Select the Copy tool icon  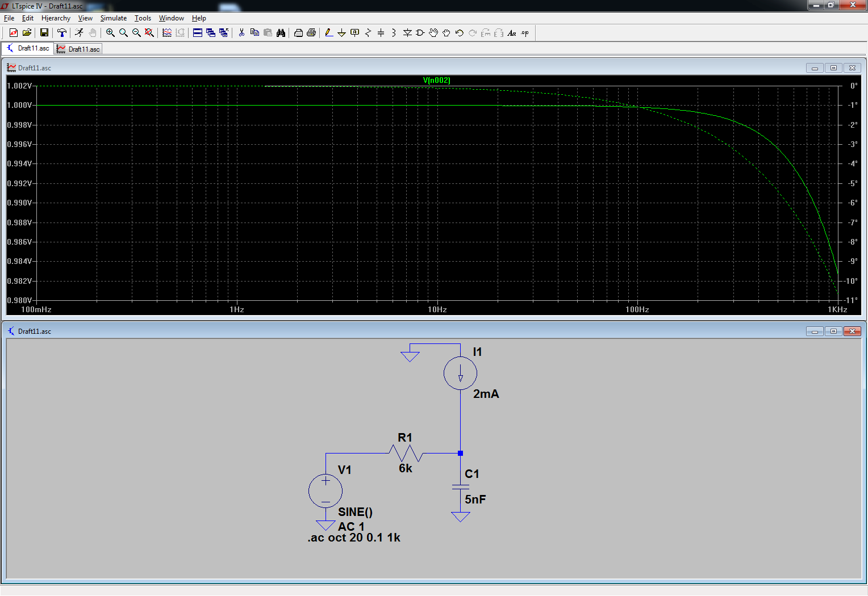(254, 33)
